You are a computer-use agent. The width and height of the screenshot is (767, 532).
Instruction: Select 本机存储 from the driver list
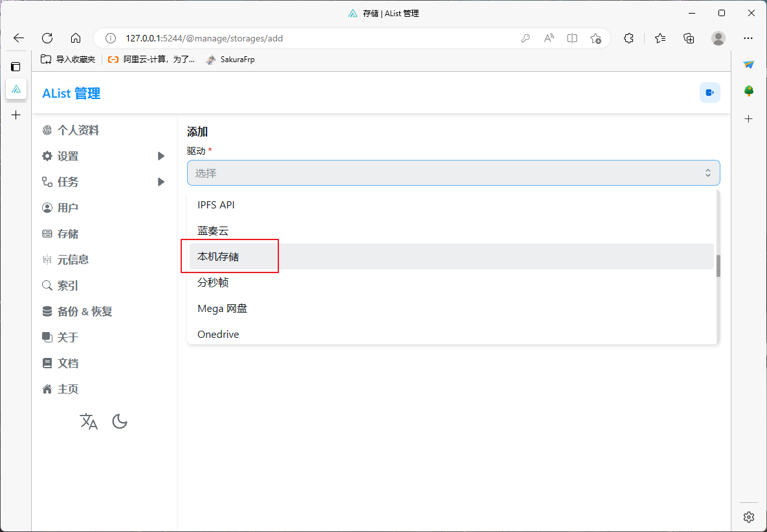pos(218,256)
